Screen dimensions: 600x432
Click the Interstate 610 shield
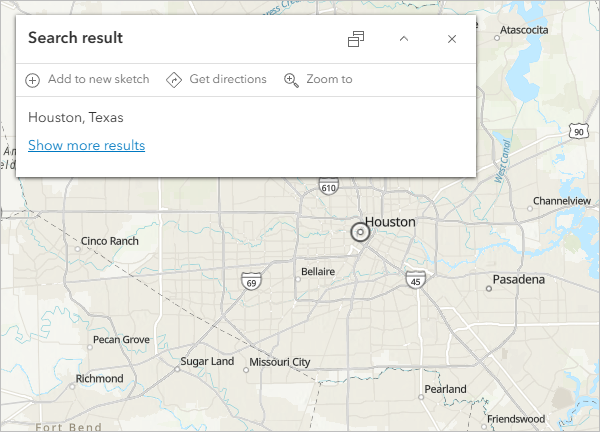[328, 186]
